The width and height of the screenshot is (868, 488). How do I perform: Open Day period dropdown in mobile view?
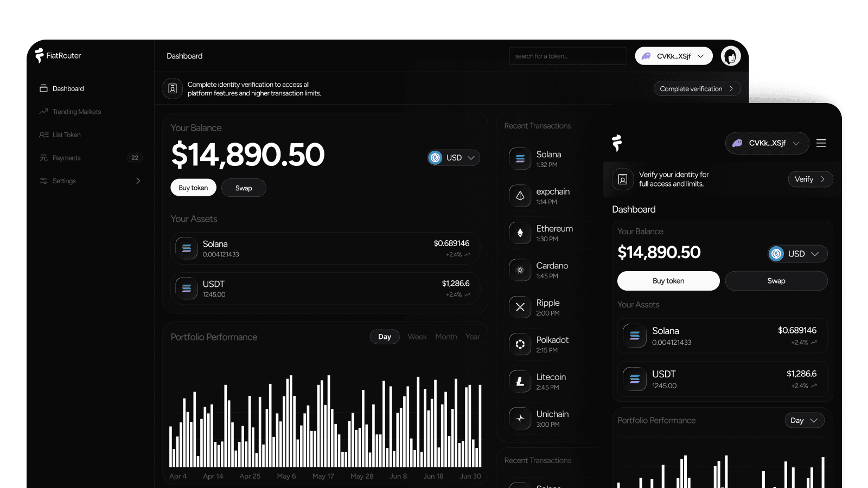804,420
